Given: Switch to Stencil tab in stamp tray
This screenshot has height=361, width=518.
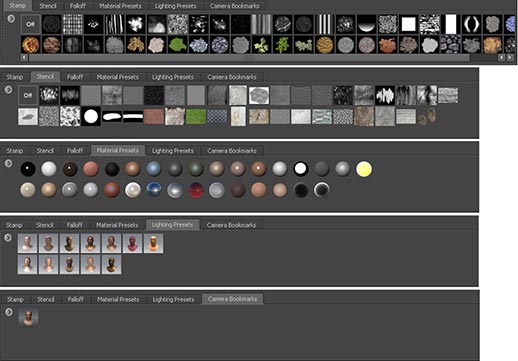Looking at the screenshot, I should coord(48,6).
